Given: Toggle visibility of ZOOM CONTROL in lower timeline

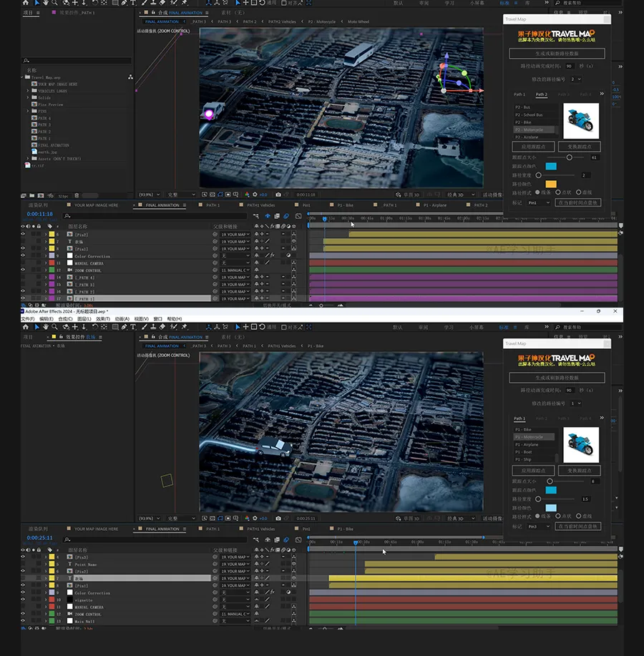Looking at the screenshot, I should [x=23, y=614].
